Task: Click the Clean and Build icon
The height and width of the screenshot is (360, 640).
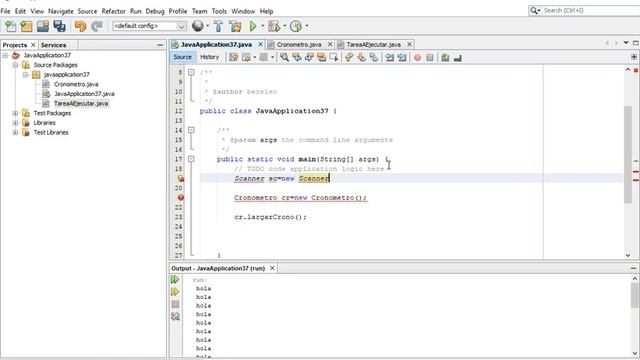Action: click(235, 26)
